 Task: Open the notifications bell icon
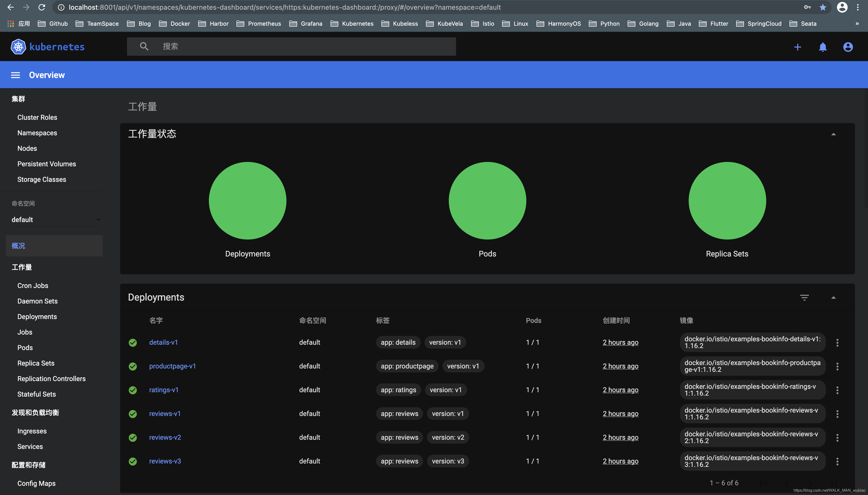(x=822, y=47)
